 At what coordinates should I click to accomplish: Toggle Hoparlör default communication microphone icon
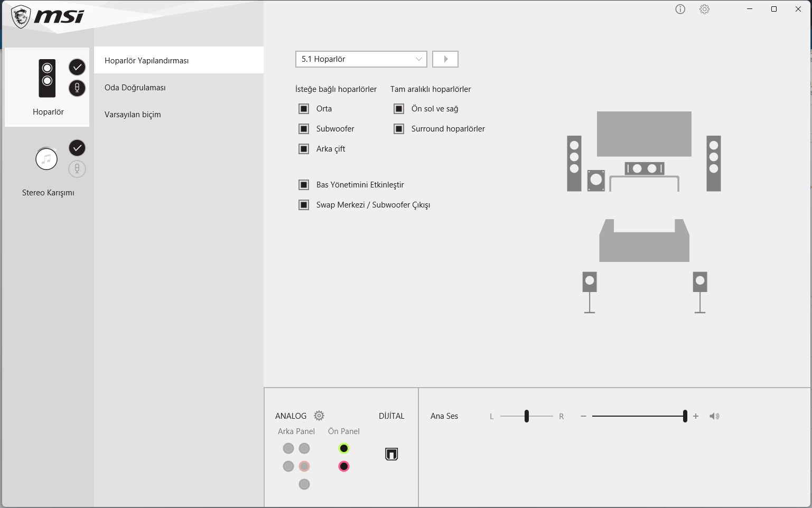click(x=77, y=88)
